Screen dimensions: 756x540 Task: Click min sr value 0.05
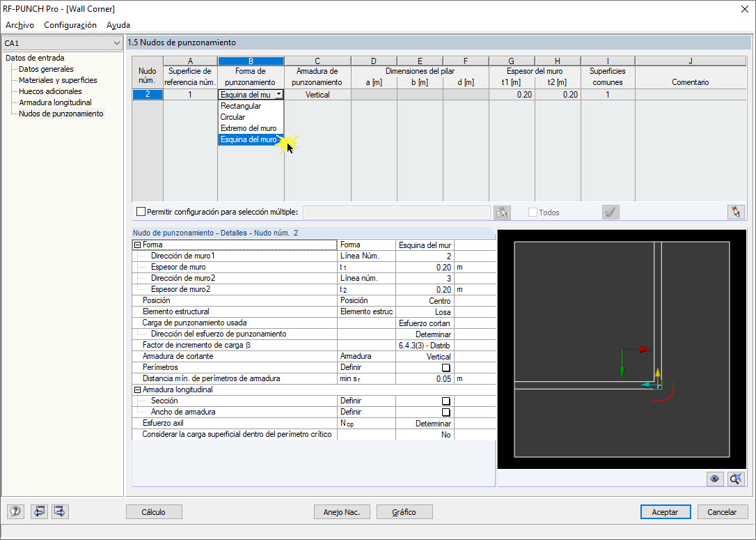click(425, 379)
